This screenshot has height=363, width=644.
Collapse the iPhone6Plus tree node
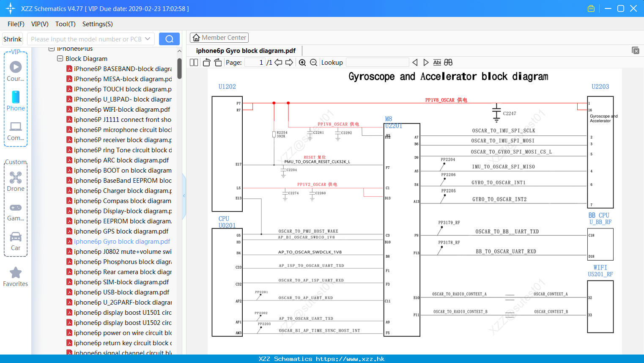pos(52,49)
